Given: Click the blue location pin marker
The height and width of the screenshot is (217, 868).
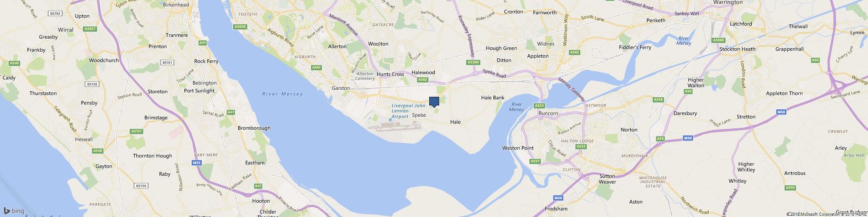Looking at the screenshot, I should 434,102.
